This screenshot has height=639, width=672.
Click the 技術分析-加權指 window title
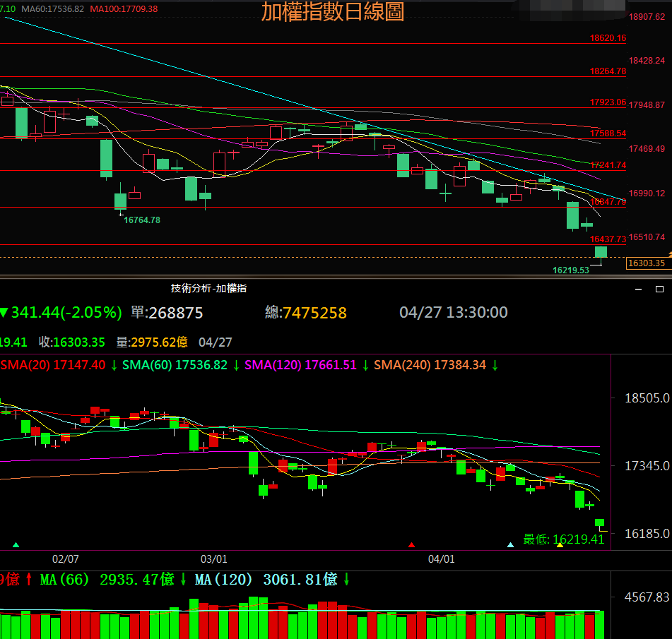click(x=208, y=288)
